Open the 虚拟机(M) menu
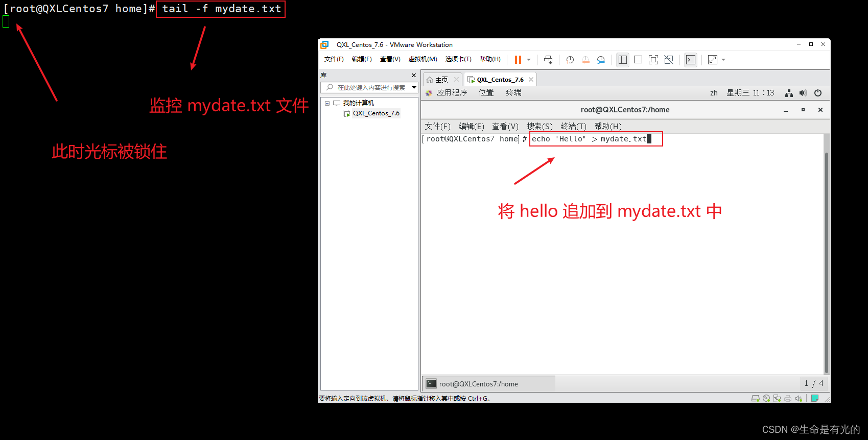The width and height of the screenshot is (868, 440). click(423, 59)
